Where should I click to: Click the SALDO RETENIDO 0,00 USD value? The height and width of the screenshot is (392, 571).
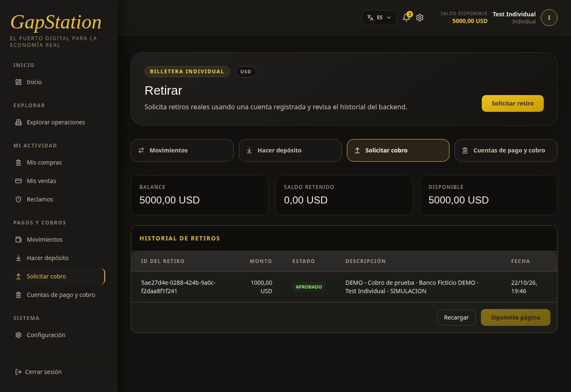click(x=306, y=200)
